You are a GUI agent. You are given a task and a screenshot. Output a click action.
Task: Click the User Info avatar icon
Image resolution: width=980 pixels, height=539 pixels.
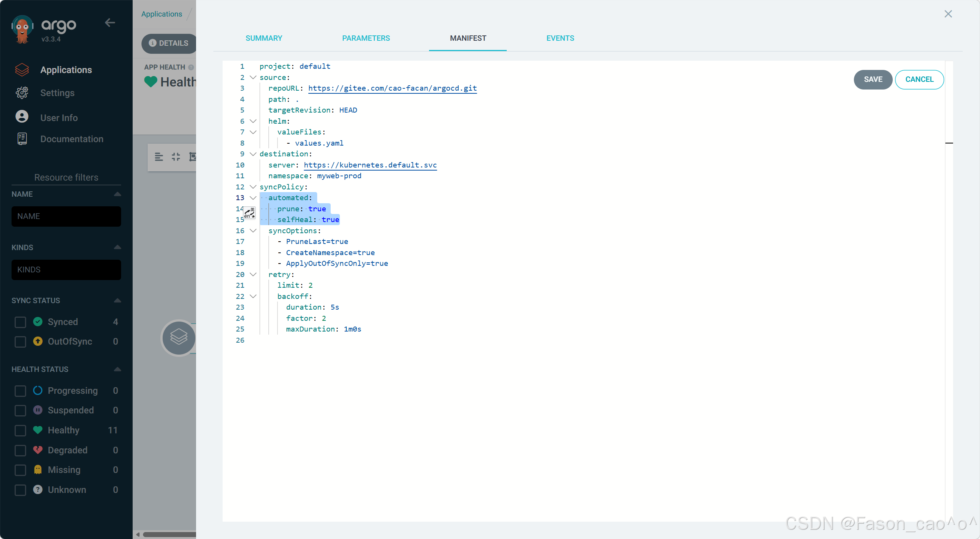[x=22, y=117]
